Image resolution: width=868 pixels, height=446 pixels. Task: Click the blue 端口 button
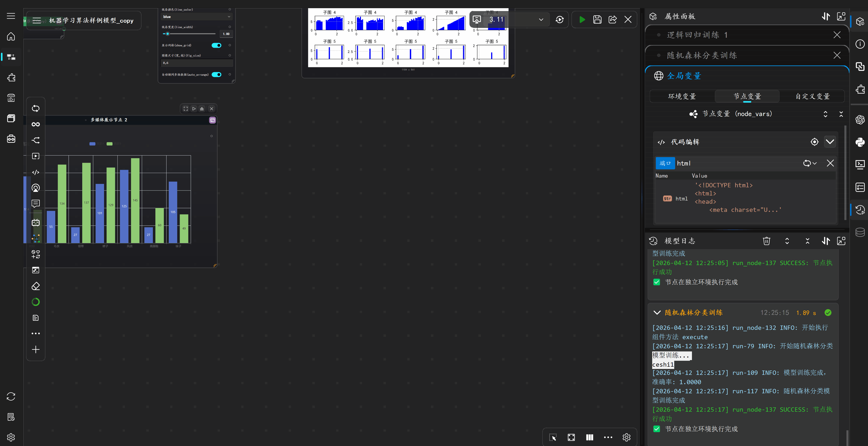pos(665,163)
